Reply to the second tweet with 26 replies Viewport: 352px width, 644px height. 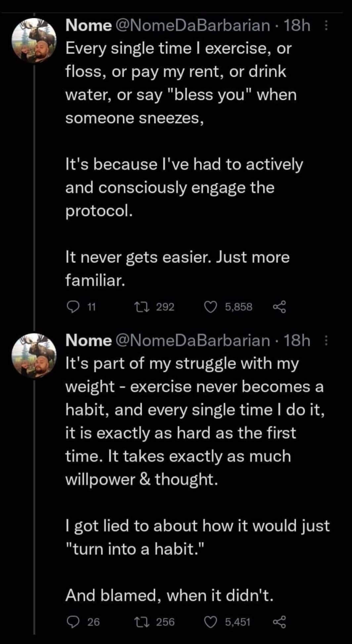coord(72,622)
